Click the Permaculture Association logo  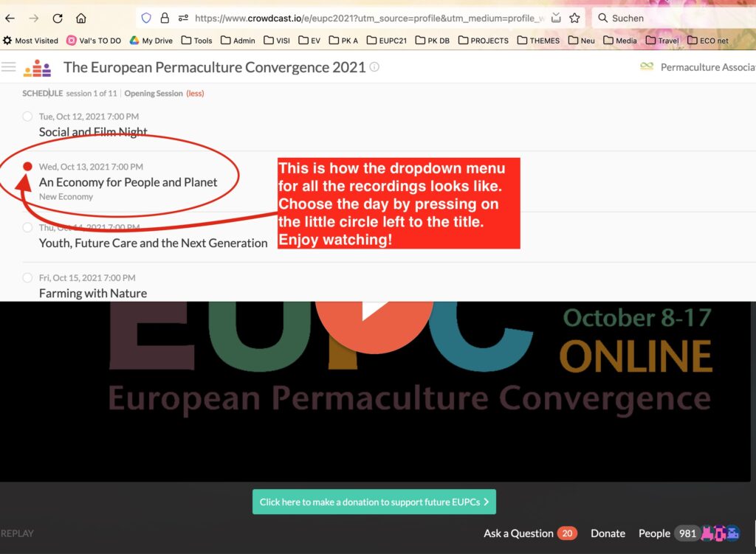pos(647,66)
